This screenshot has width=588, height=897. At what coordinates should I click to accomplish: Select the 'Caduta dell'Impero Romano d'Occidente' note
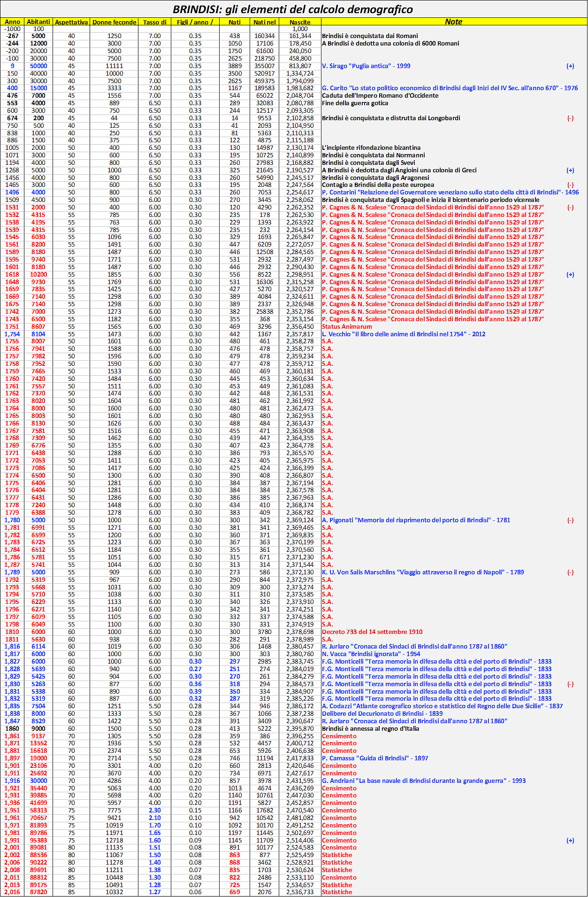pyautogui.click(x=380, y=95)
